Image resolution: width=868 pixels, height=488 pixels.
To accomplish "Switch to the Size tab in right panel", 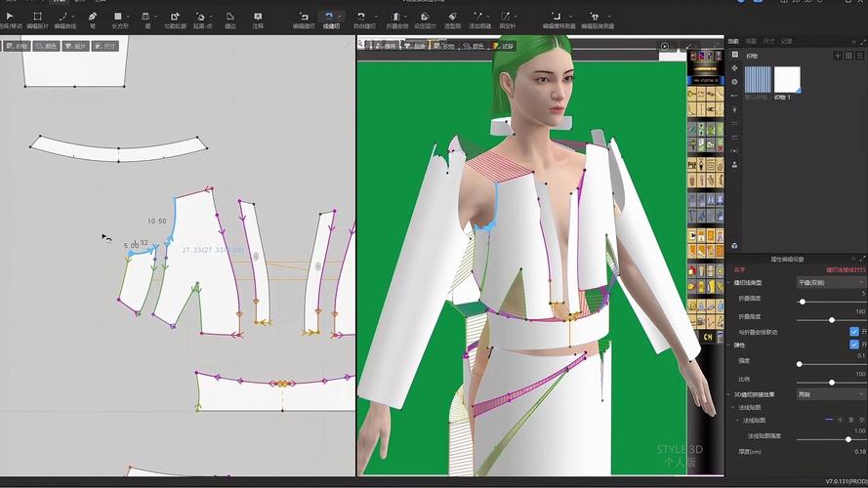I will (769, 42).
